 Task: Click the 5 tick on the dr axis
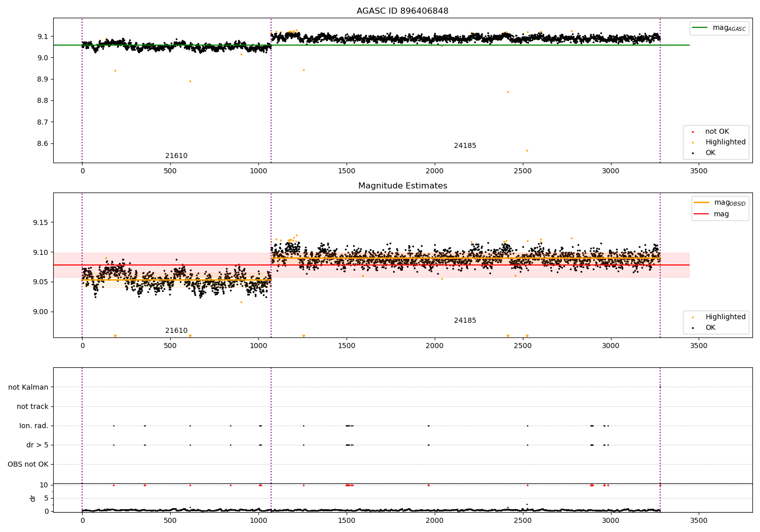[x=46, y=498]
